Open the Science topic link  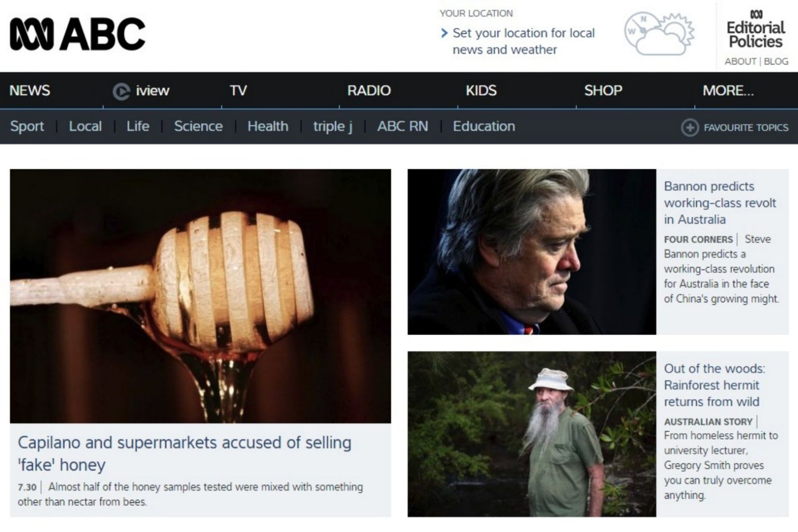click(x=198, y=126)
